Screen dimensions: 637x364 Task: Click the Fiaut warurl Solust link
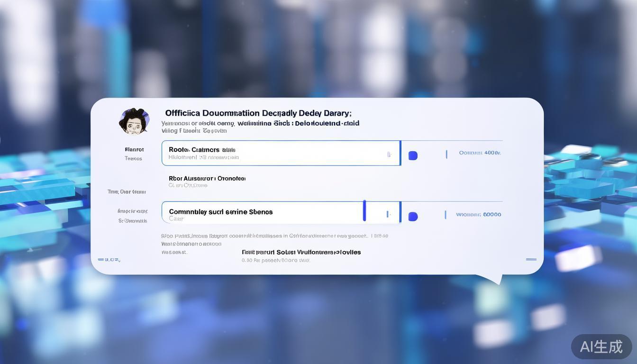coord(301,252)
